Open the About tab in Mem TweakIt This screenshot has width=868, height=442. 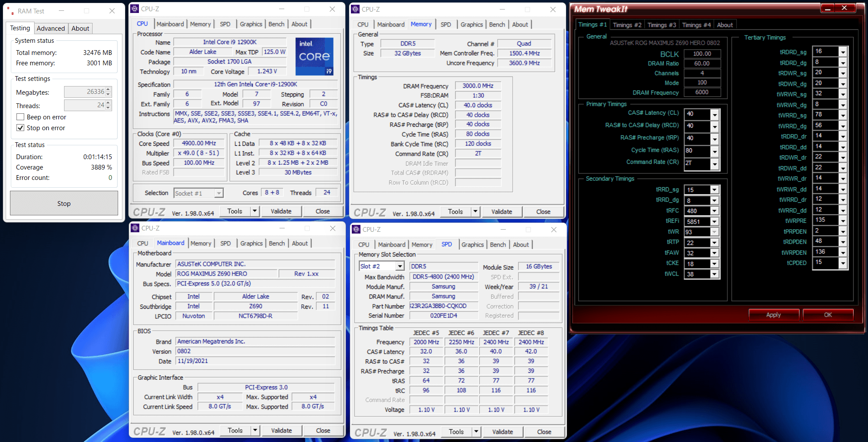[725, 25]
